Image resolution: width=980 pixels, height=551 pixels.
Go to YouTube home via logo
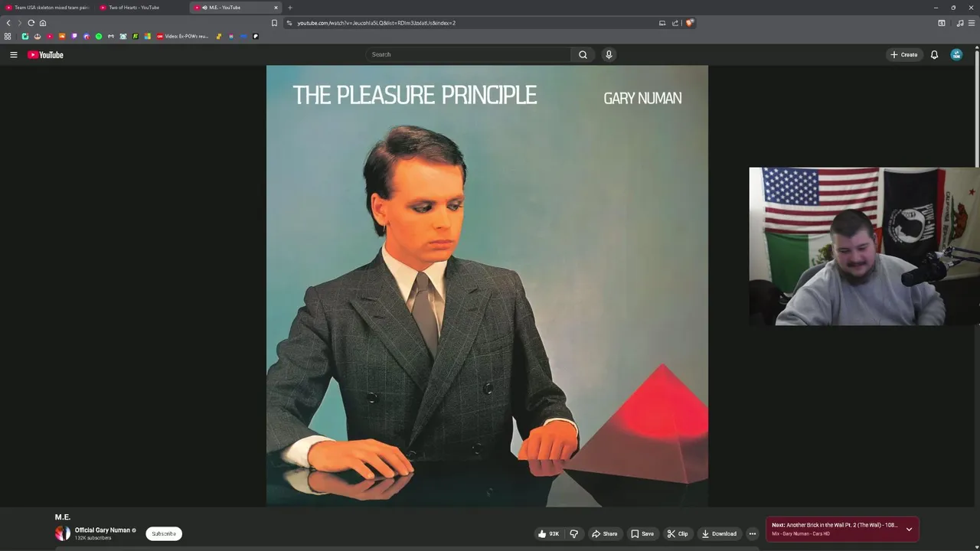[x=45, y=54]
